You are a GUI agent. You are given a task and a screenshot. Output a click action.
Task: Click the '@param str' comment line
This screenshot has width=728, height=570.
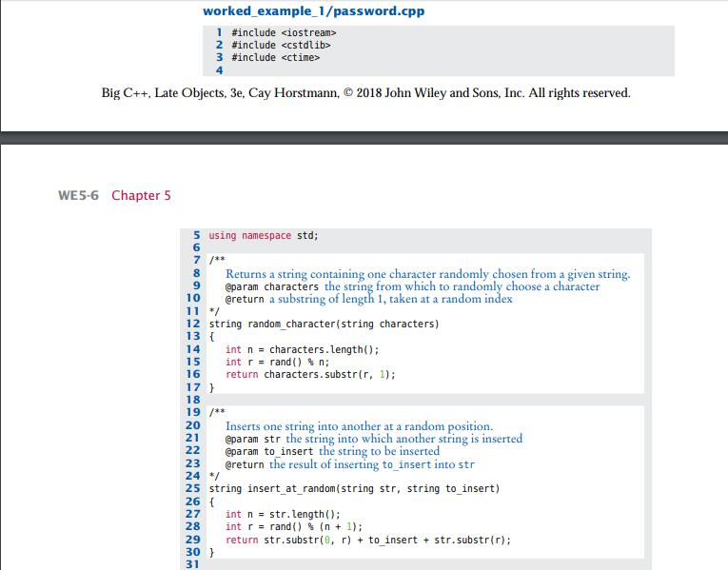coord(374,439)
